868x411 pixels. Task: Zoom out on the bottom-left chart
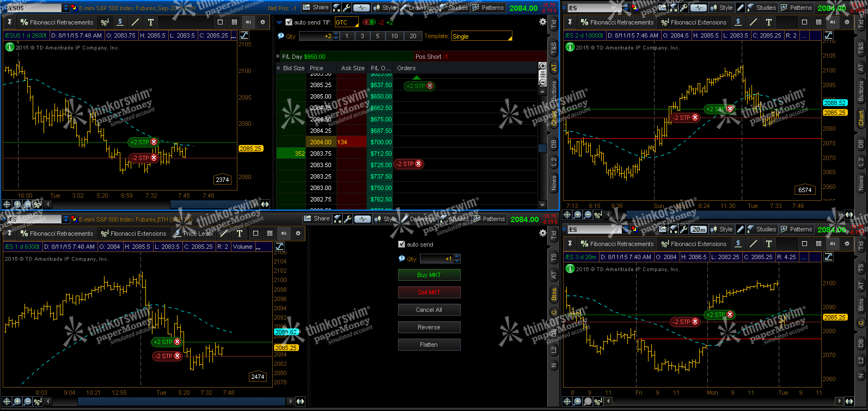(27, 401)
